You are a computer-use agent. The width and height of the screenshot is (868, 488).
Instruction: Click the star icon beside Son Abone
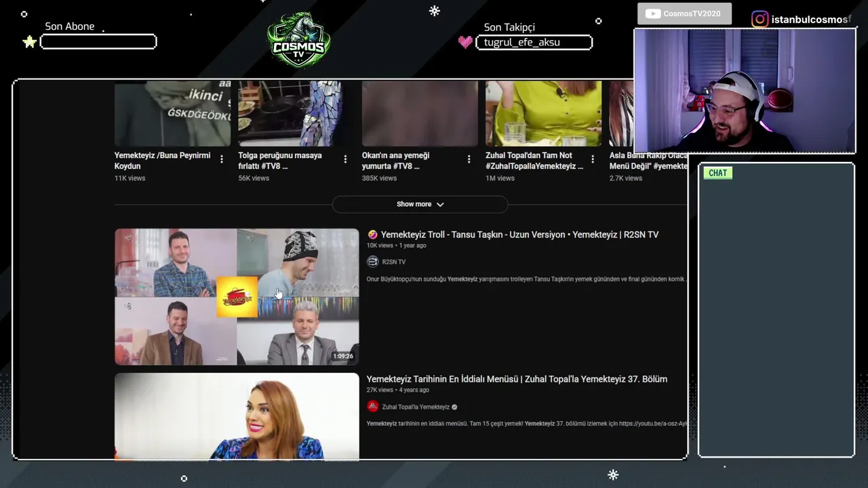tap(30, 42)
